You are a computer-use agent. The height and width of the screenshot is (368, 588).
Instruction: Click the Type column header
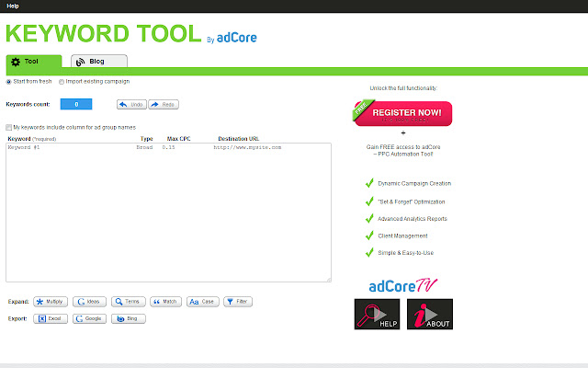pos(147,139)
